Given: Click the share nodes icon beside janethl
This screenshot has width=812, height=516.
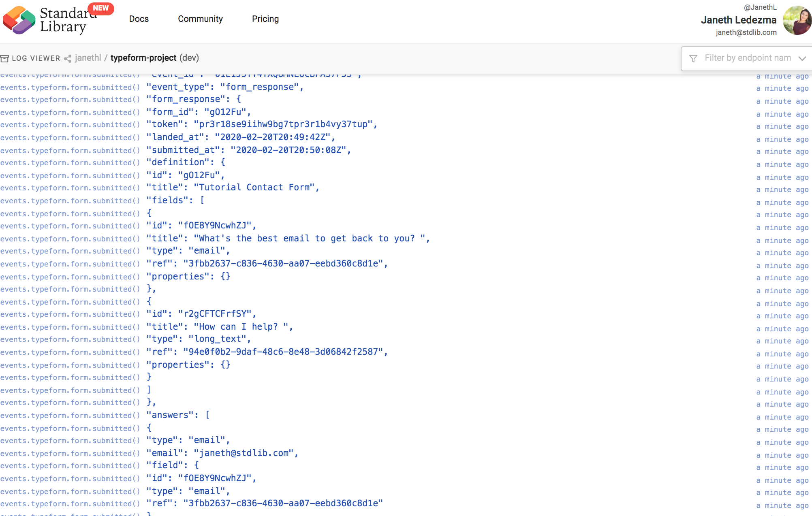Looking at the screenshot, I should [x=68, y=59].
